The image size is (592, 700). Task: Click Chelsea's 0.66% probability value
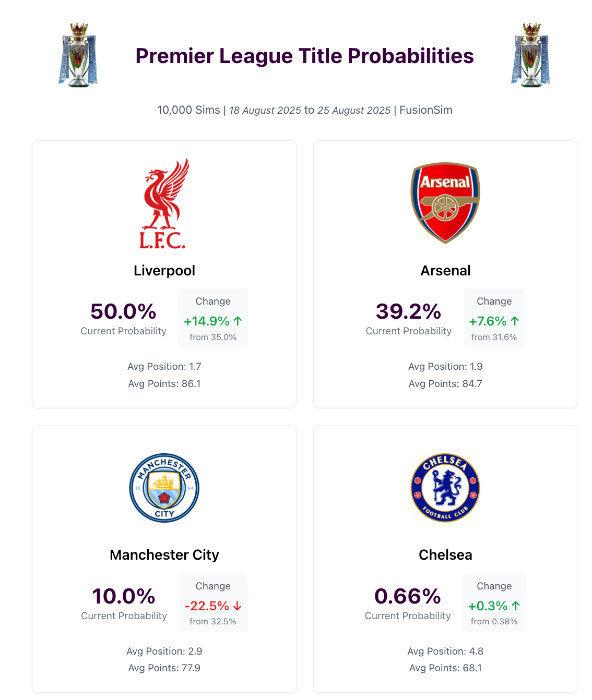[x=407, y=596]
